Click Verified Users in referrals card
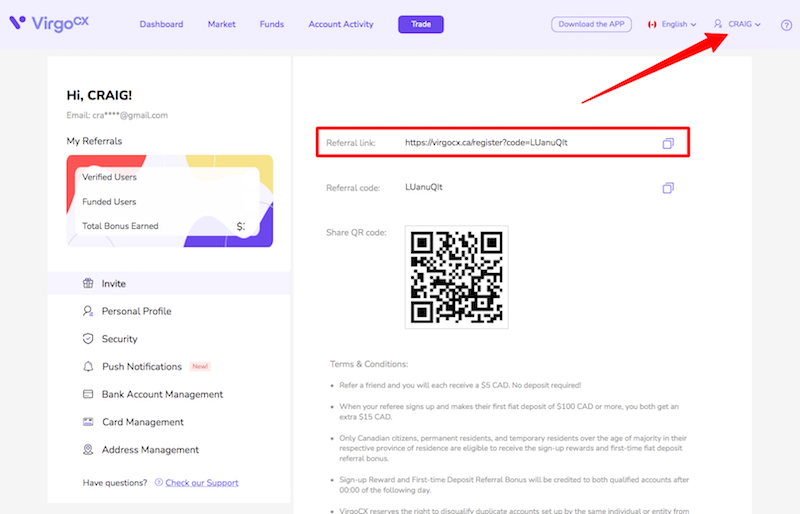This screenshot has height=514, width=800. point(109,177)
